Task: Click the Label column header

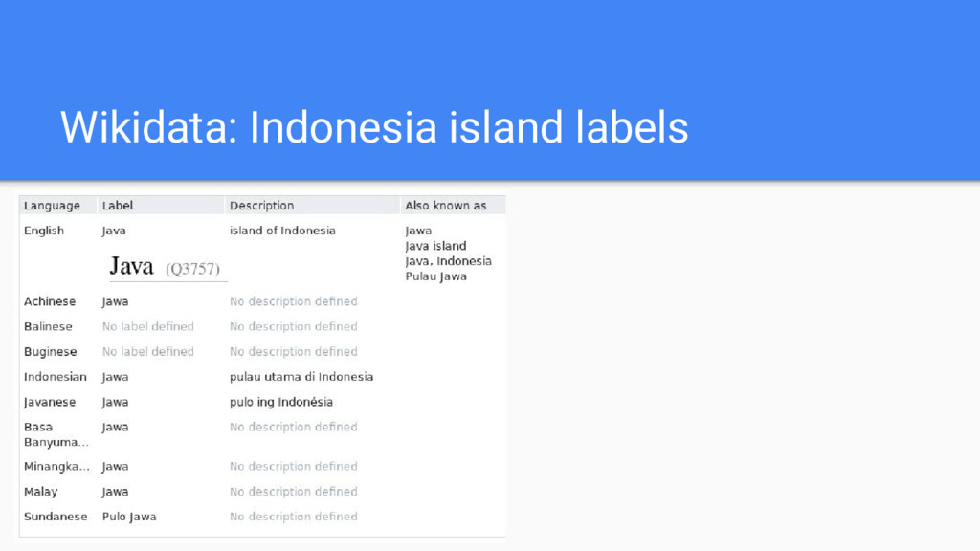Action: [x=118, y=206]
